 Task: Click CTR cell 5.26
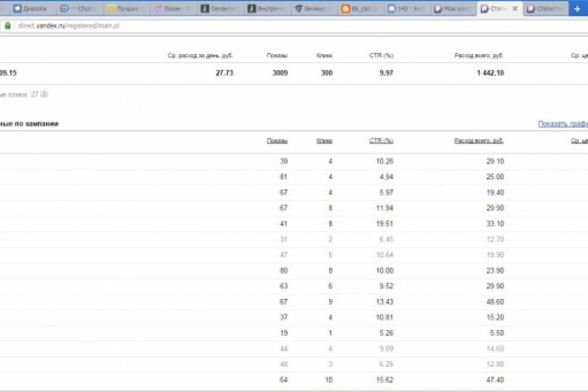point(386,333)
